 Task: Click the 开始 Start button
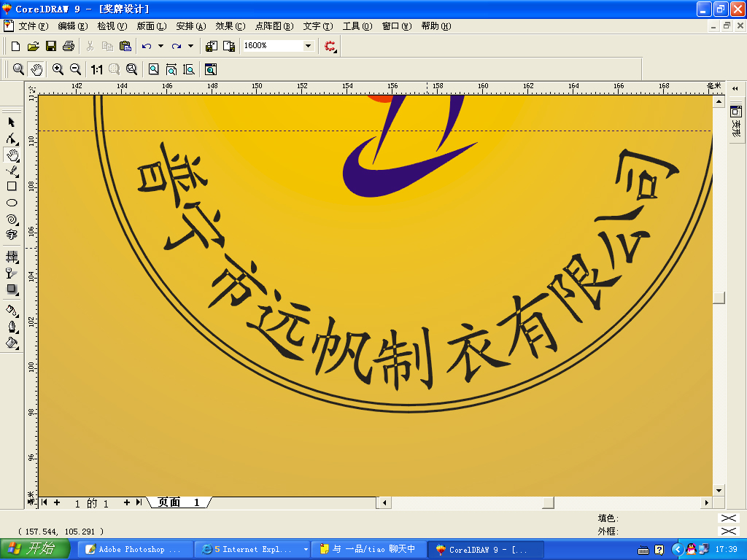tap(34, 549)
